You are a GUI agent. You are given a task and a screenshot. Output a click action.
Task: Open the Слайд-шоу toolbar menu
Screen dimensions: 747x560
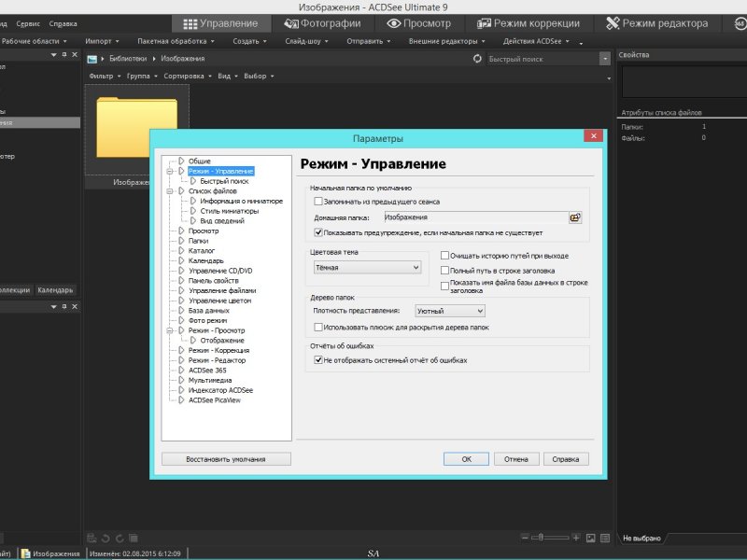(307, 41)
